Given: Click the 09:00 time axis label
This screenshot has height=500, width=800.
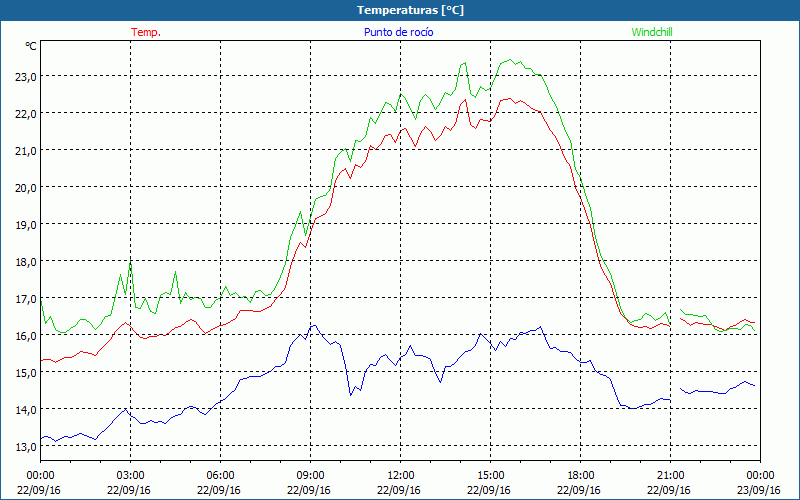Looking at the screenshot, I should tap(311, 476).
